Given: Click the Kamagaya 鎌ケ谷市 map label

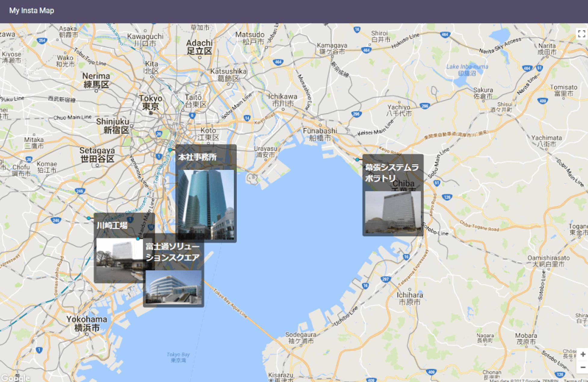Looking at the screenshot, I should pos(332,48).
